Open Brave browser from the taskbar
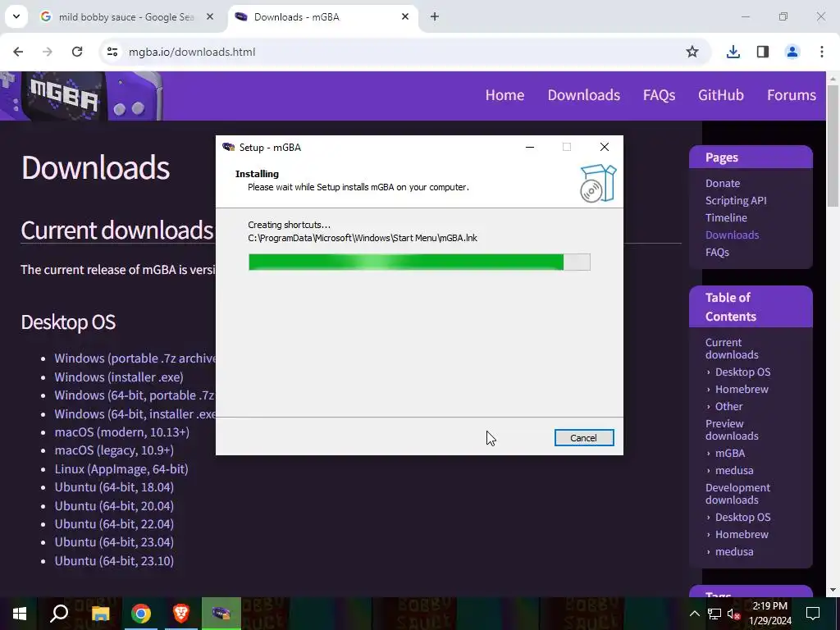This screenshot has height=630, width=840. tap(181, 614)
